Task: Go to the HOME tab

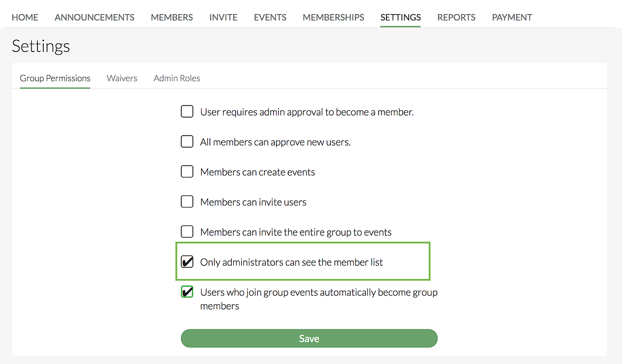Action: coord(25,17)
